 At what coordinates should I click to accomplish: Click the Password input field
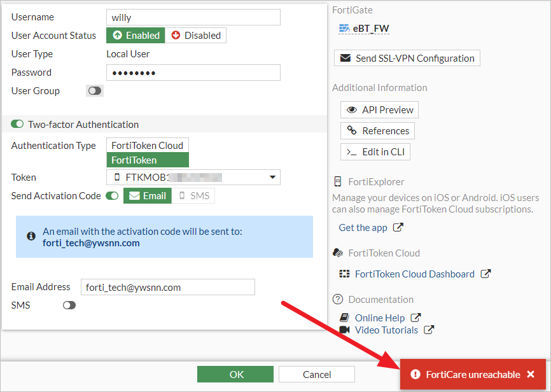pyautogui.click(x=193, y=73)
